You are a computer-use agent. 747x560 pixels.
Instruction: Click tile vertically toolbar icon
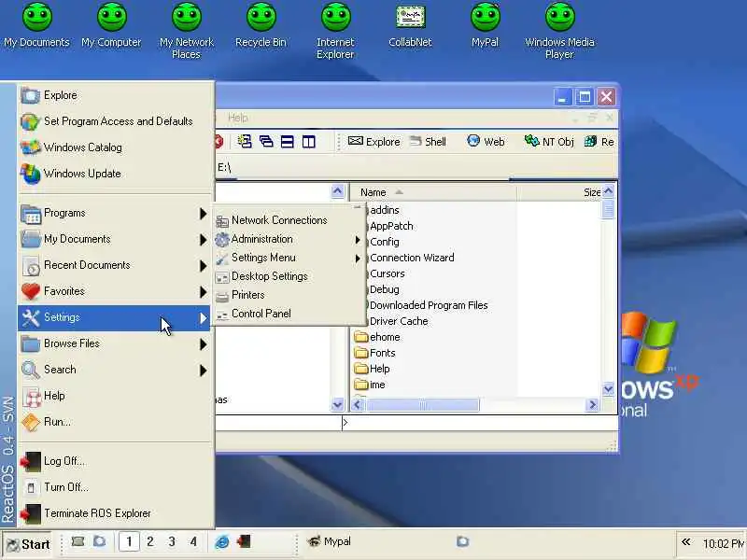309,142
